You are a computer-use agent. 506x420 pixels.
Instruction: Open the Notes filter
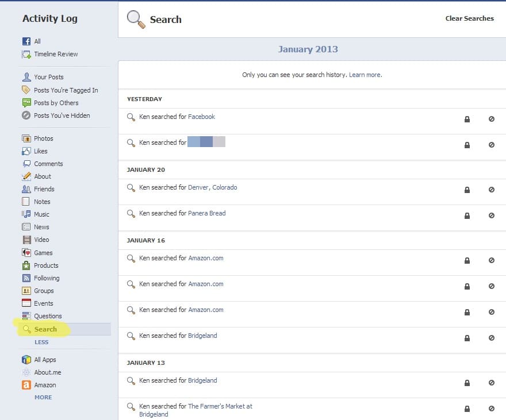point(36,202)
